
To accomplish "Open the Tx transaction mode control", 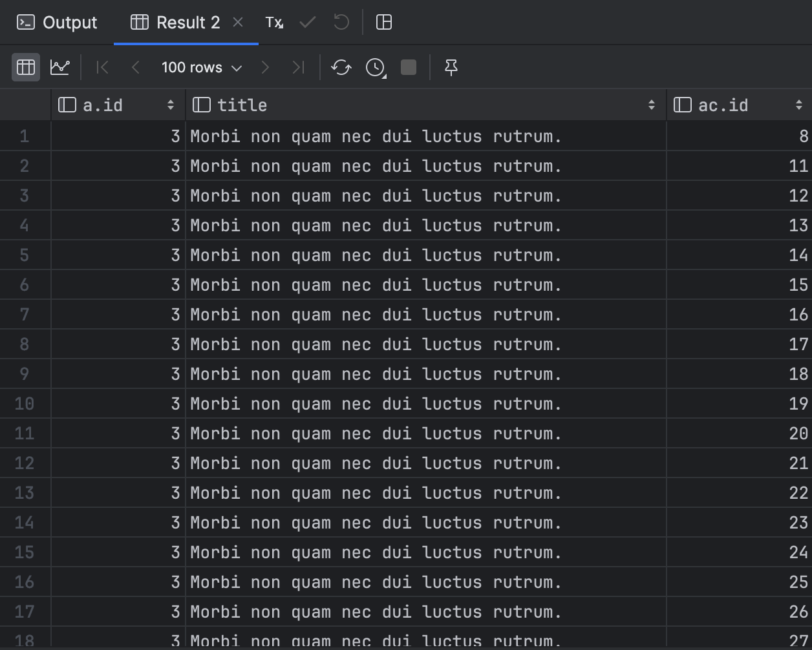I will click(274, 23).
